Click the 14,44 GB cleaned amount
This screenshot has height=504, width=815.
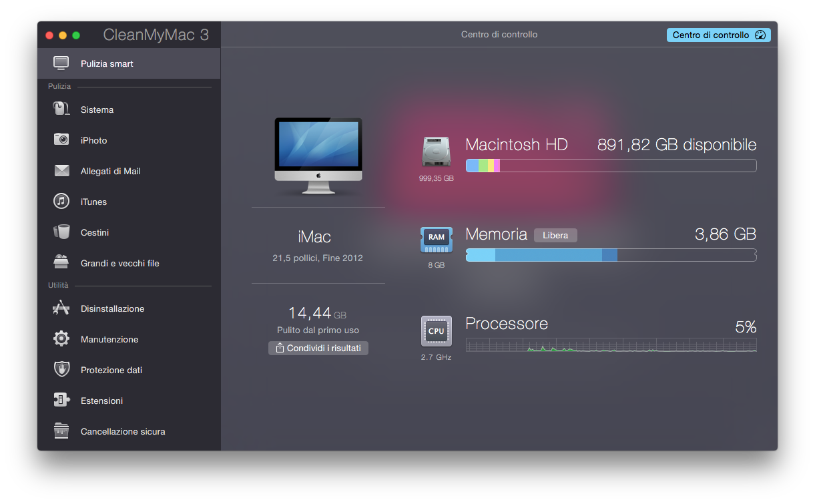[x=317, y=313]
